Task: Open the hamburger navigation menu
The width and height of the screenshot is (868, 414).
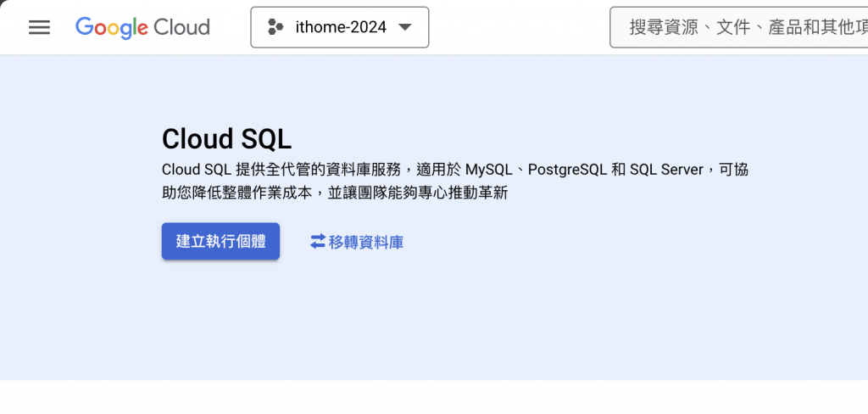Action: [x=39, y=27]
